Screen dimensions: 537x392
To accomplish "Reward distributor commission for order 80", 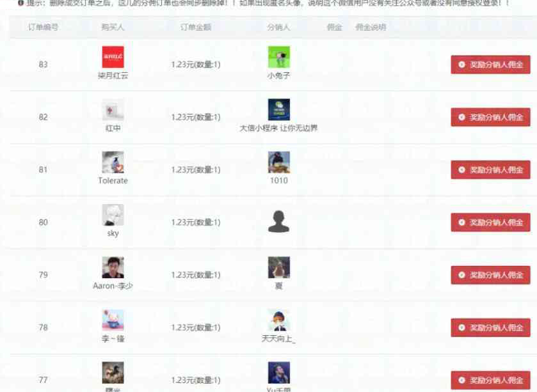I will point(490,223).
